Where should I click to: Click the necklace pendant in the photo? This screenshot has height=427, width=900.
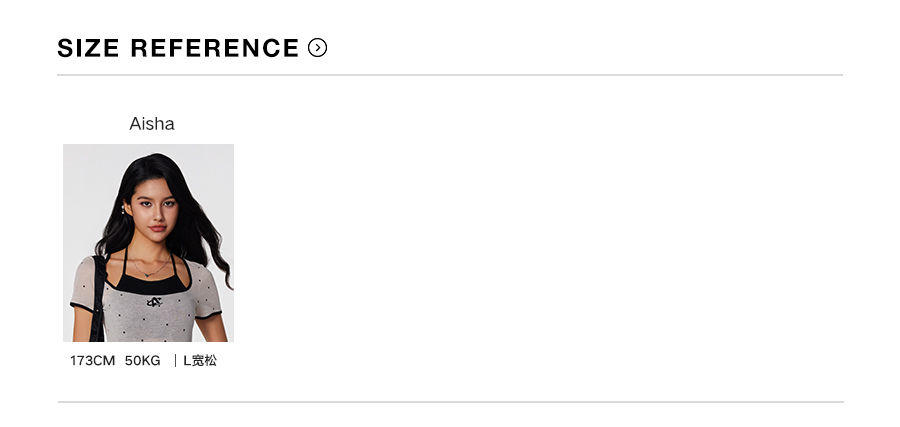148,274
